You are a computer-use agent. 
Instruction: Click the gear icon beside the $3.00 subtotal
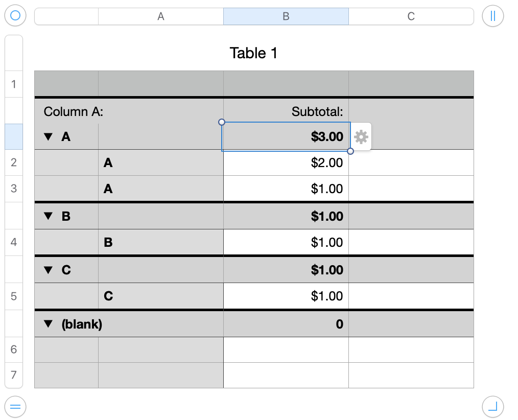[361, 137]
